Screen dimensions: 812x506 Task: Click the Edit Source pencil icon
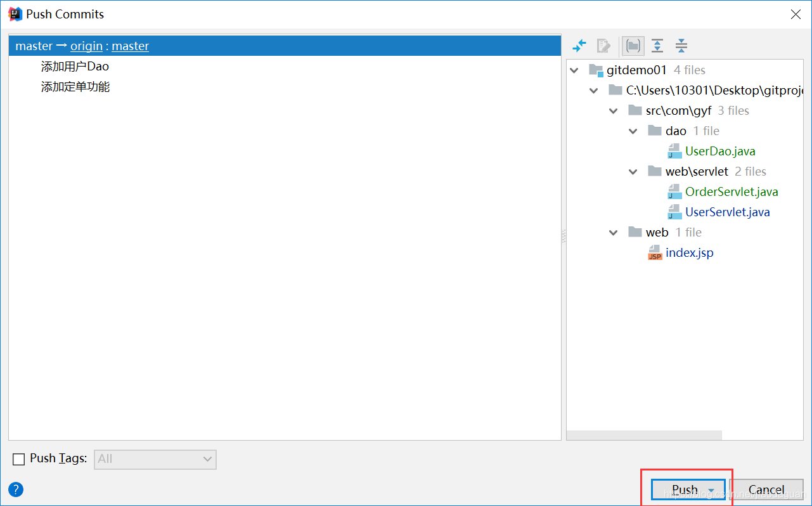pos(603,46)
